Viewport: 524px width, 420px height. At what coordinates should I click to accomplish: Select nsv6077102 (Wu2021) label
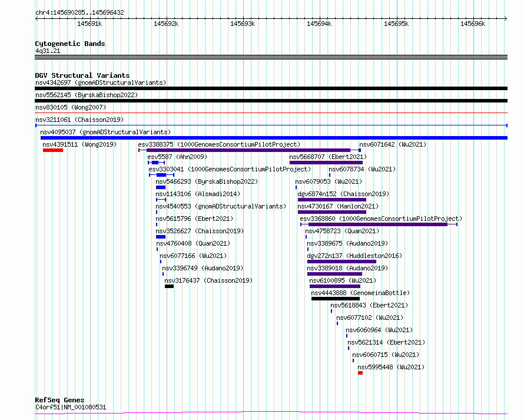click(370, 318)
